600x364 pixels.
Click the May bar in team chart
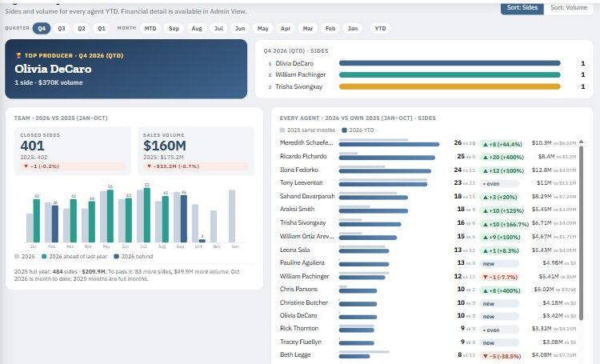110,216
